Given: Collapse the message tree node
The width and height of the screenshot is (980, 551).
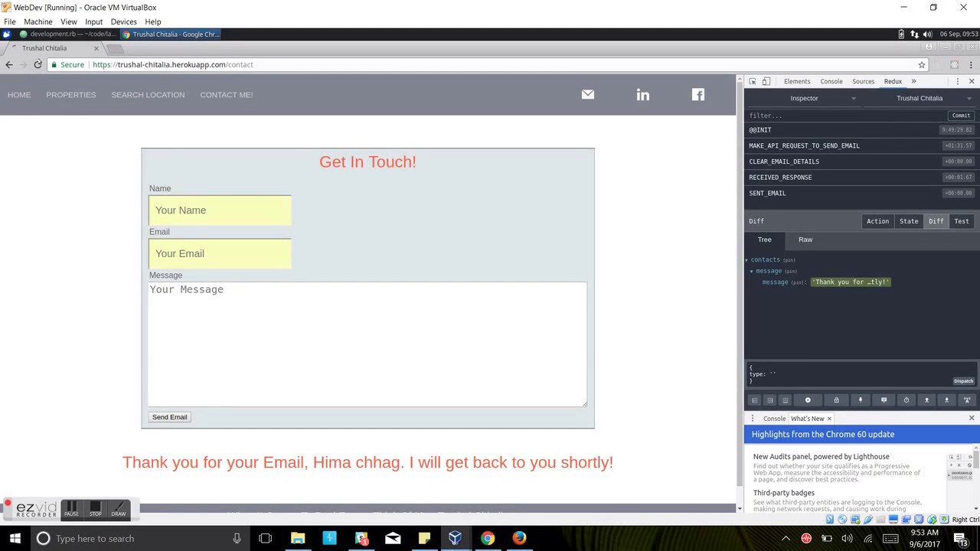Looking at the screenshot, I should click(752, 271).
